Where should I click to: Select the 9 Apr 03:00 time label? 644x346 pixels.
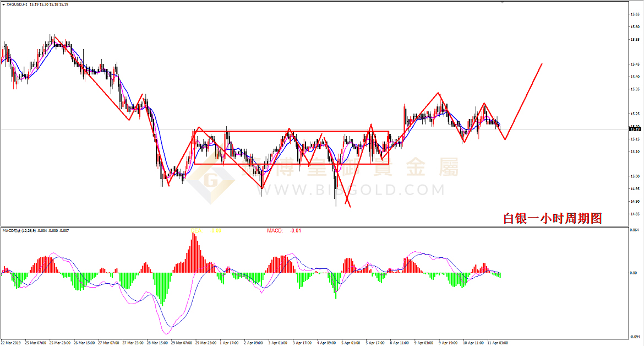(424, 343)
